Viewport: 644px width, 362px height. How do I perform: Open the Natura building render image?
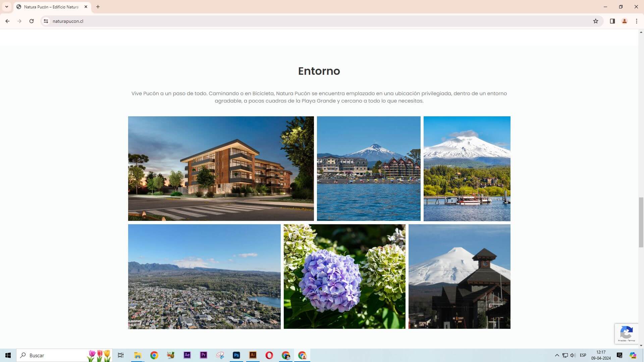click(x=221, y=168)
